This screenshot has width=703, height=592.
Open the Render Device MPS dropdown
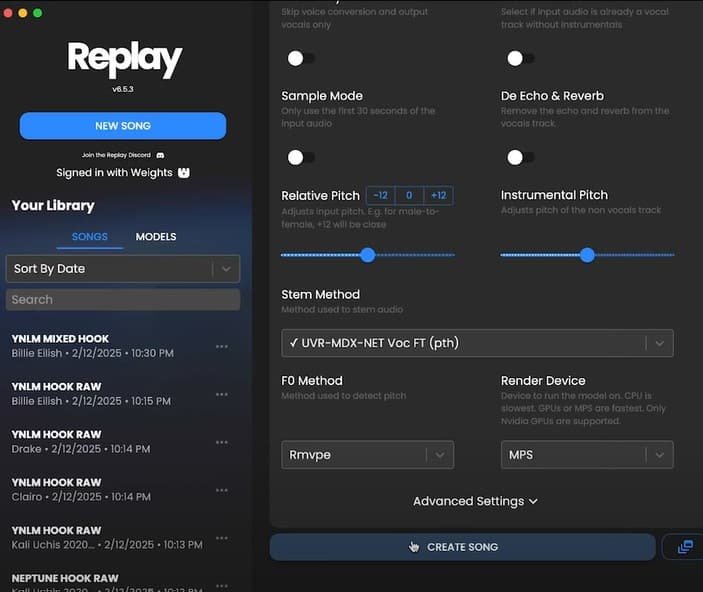click(587, 455)
